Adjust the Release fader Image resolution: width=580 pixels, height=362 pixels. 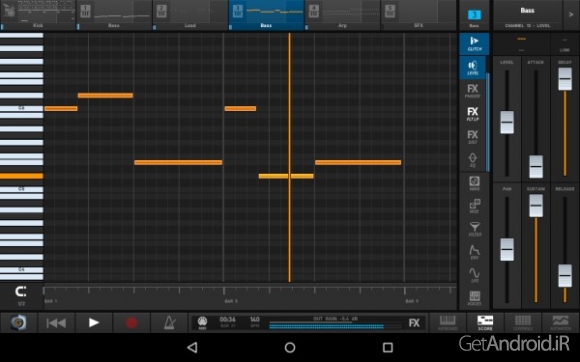565,275
